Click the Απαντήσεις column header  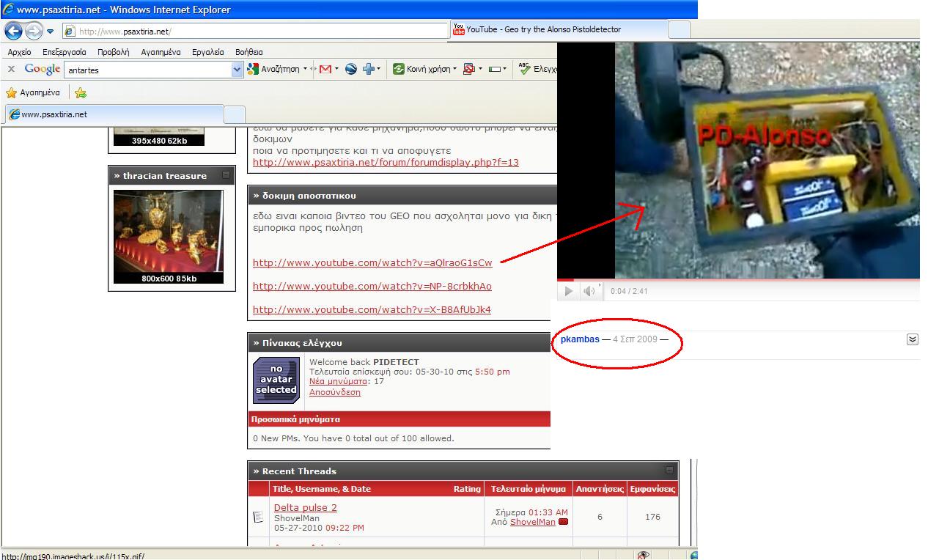(600, 489)
